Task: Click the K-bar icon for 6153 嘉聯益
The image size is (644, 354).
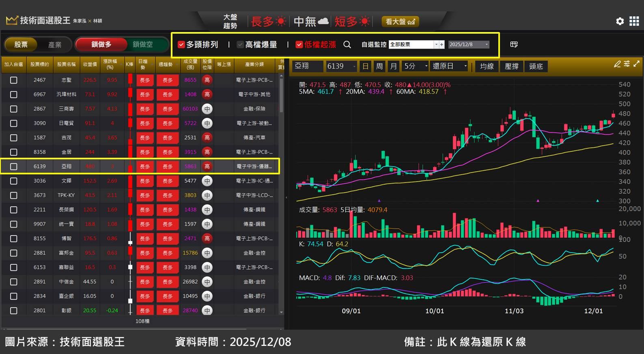Action: (x=130, y=267)
